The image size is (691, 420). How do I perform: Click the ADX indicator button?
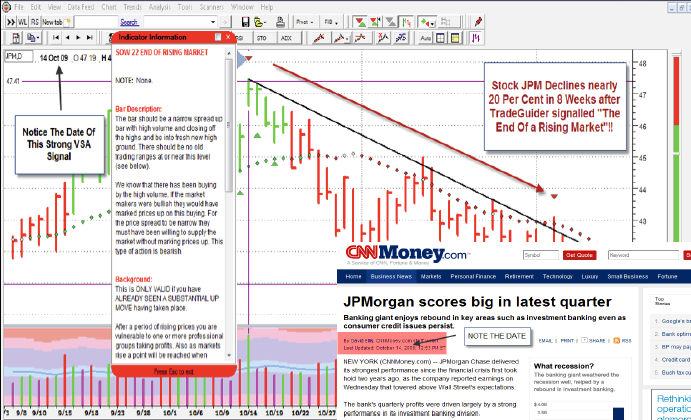[x=286, y=38]
